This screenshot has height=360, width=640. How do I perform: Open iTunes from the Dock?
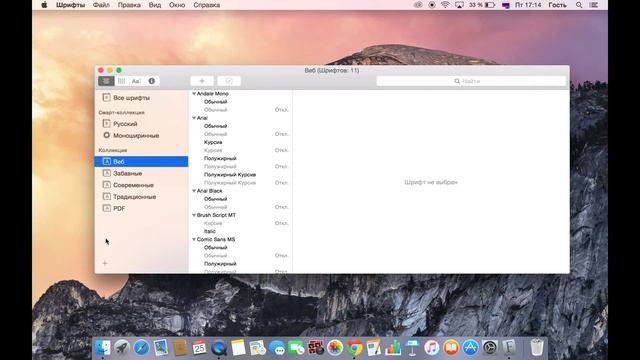tap(431, 348)
